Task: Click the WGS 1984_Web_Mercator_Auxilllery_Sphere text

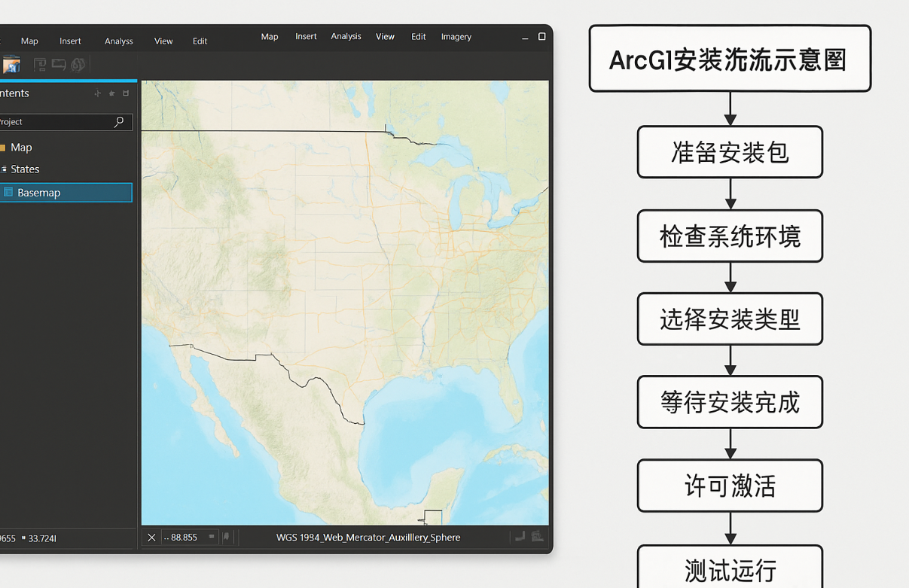Action: (368, 538)
